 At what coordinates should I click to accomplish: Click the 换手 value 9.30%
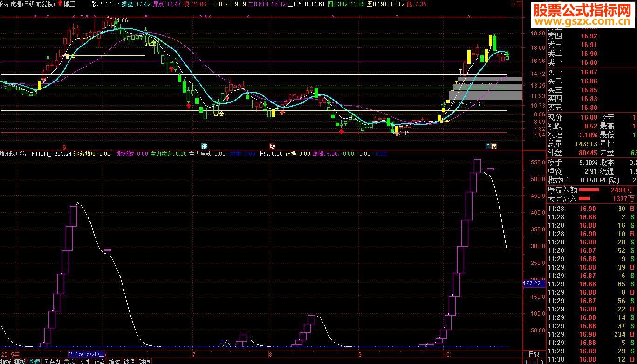tap(588, 163)
